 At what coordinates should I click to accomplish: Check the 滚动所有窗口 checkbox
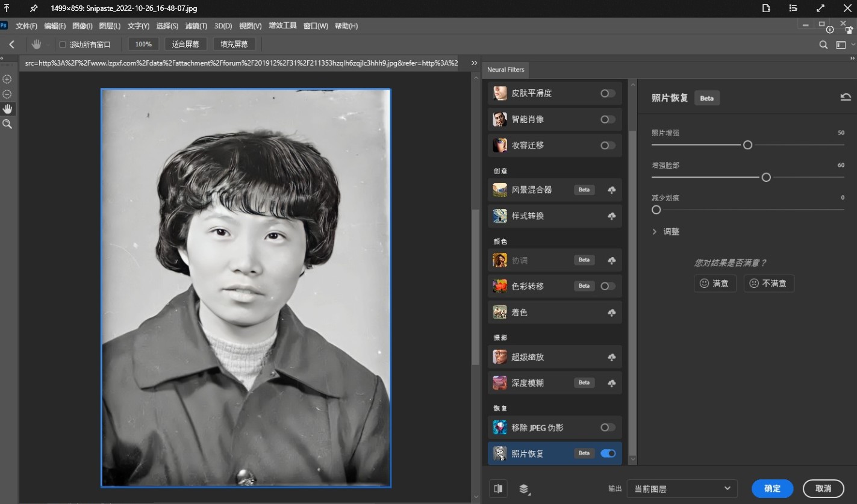coord(62,45)
